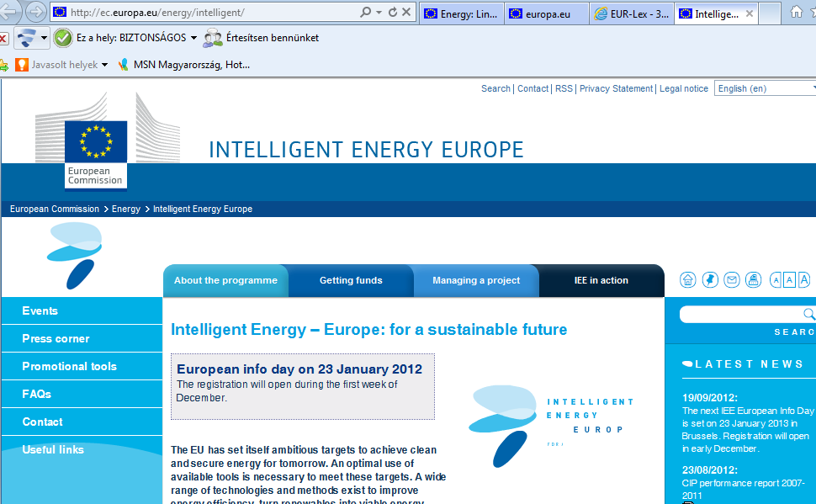Select Contact in the left menu
This screenshot has width=816, height=504.
(x=82, y=422)
